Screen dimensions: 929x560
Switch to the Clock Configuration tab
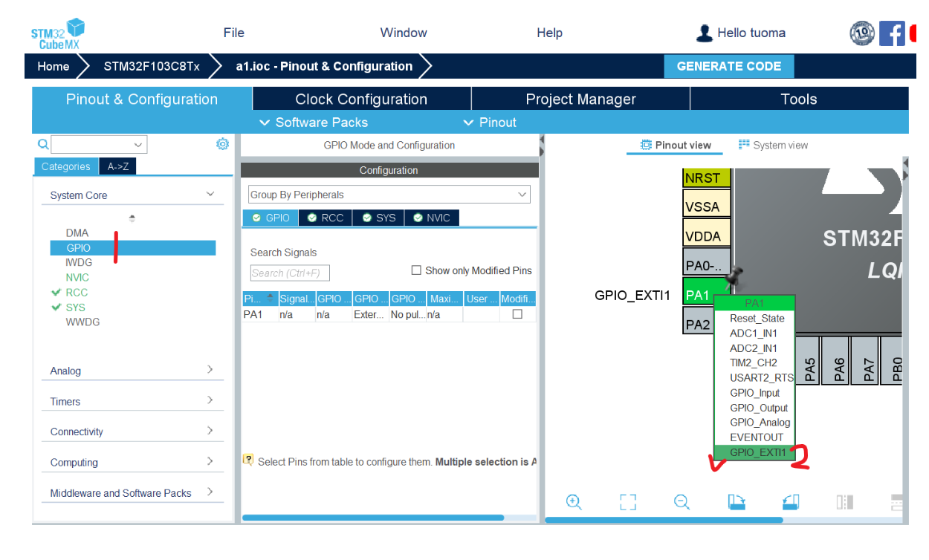pyautogui.click(x=361, y=99)
